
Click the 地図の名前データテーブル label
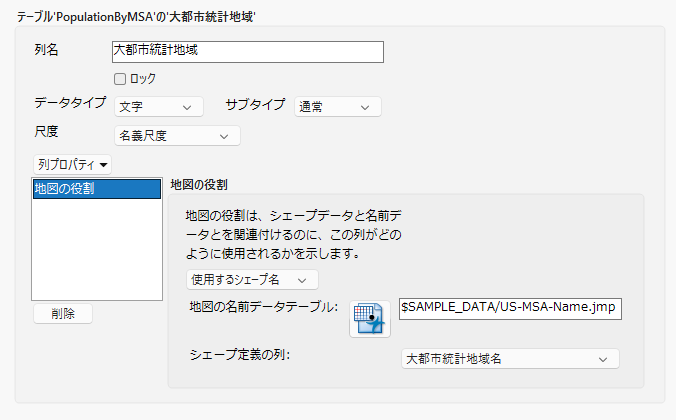pyautogui.click(x=263, y=307)
